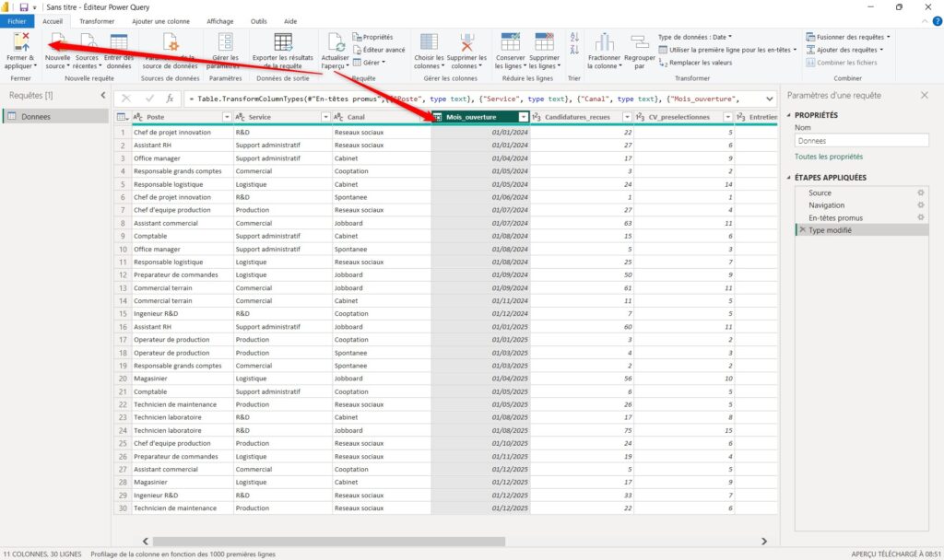Click Supprimer les colonnes icon
Image resolution: width=944 pixels, height=560 pixels.
(466, 42)
